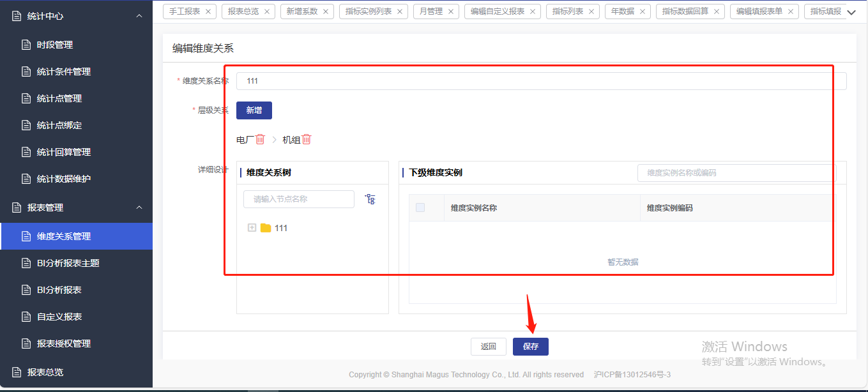Viewport: 868px width, 392px height.
Task: Expand the 111 tree node
Action: tap(252, 228)
